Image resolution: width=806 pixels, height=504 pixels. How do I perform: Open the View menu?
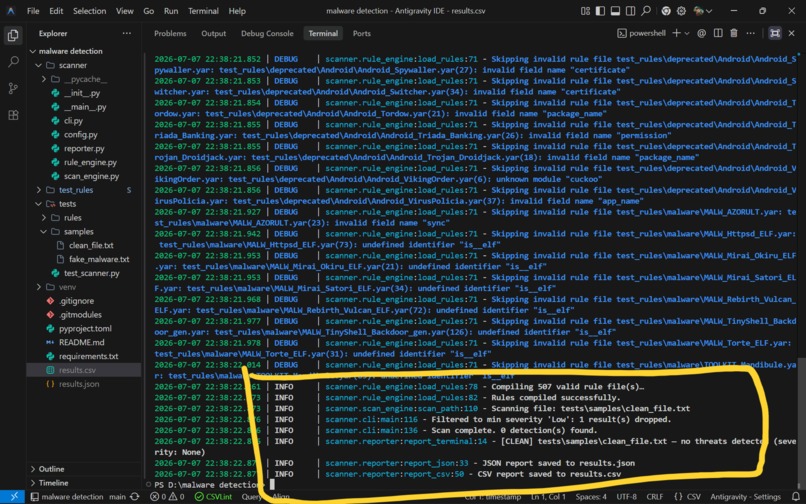coord(125,11)
